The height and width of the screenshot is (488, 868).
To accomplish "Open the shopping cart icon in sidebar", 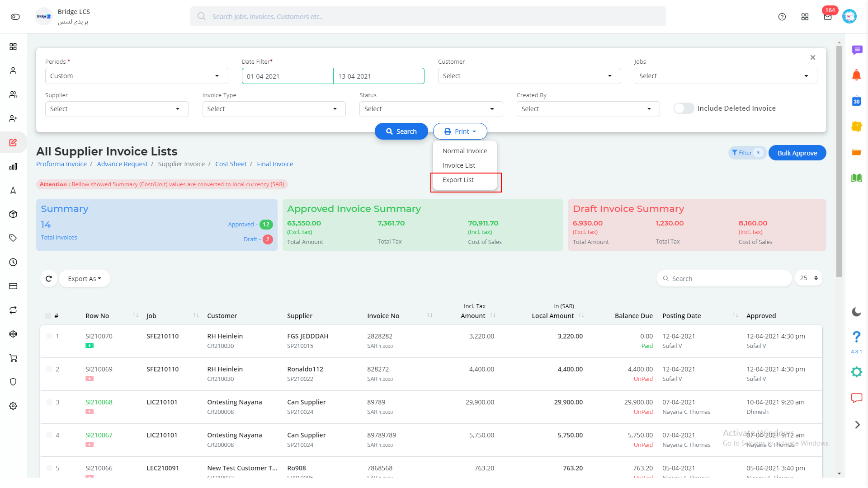I will pos(13,358).
